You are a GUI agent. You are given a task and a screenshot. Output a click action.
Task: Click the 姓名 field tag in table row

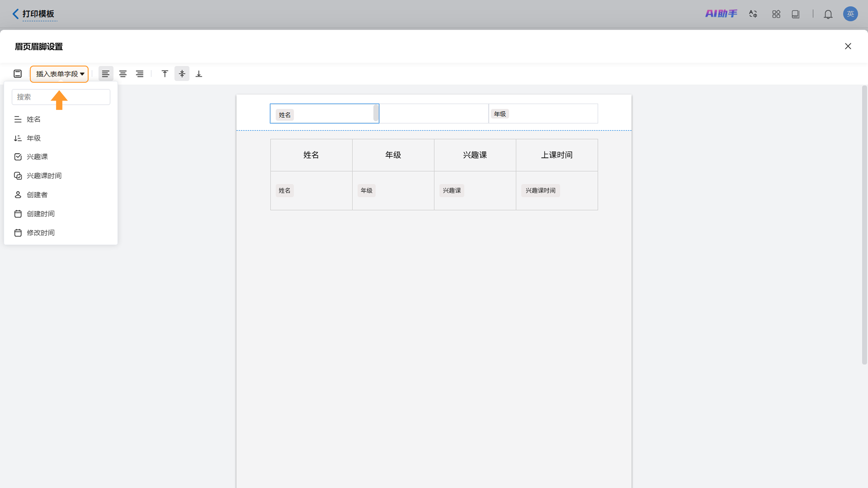pos(285,191)
